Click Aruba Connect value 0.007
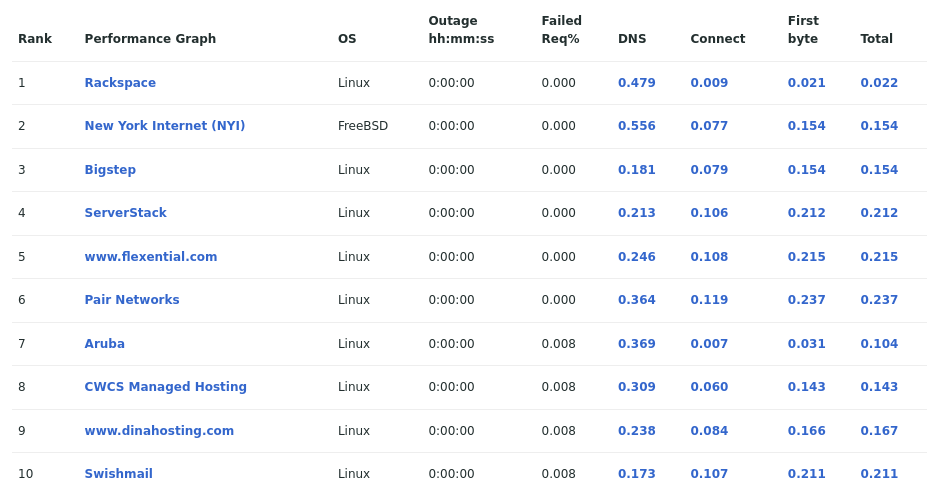 click(709, 344)
